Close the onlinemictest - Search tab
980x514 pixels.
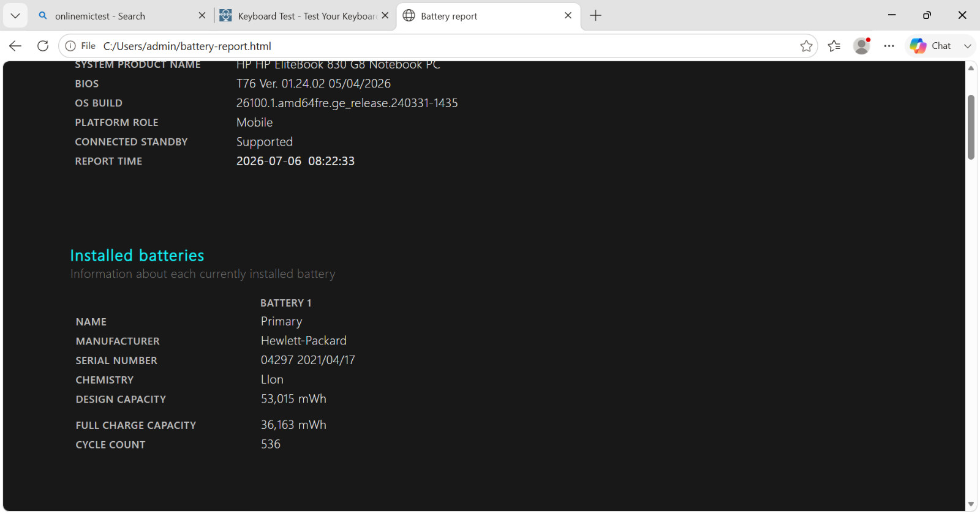[x=202, y=16]
